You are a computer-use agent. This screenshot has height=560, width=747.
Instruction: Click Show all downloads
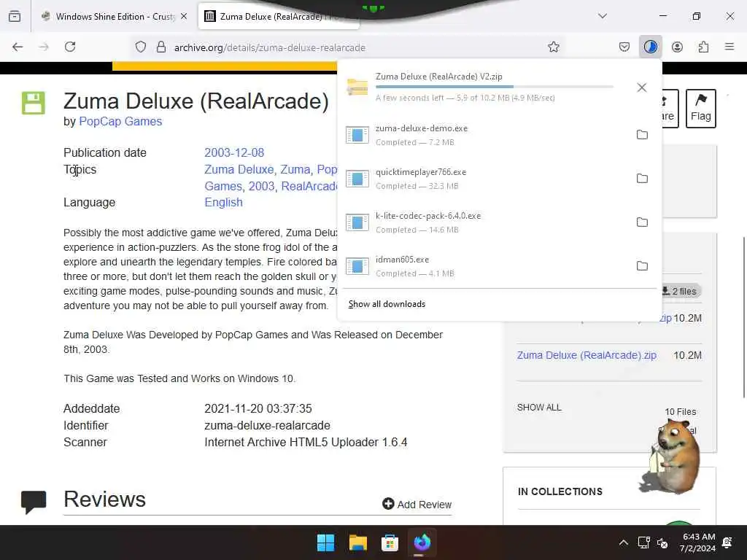[x=387, y=304]
